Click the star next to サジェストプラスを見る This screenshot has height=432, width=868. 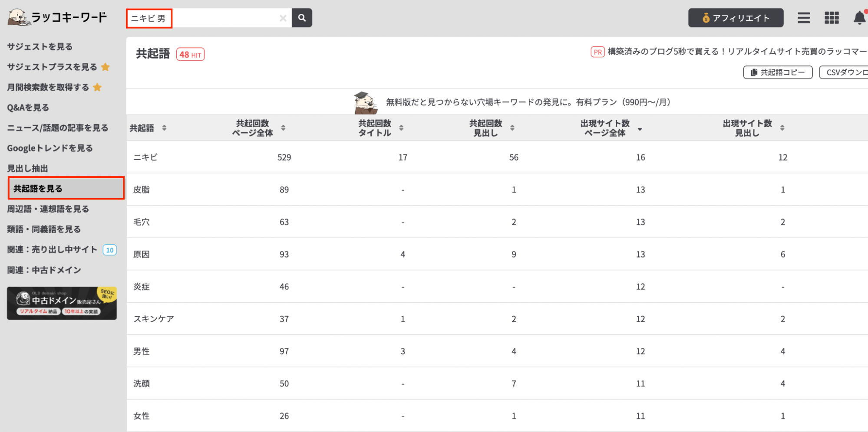(x=105, y=67)
